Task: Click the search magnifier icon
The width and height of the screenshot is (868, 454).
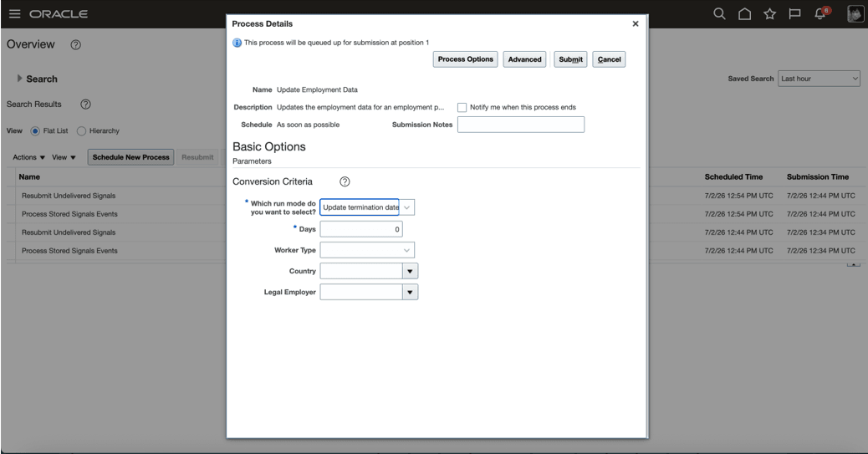Action: pos(719,14)
